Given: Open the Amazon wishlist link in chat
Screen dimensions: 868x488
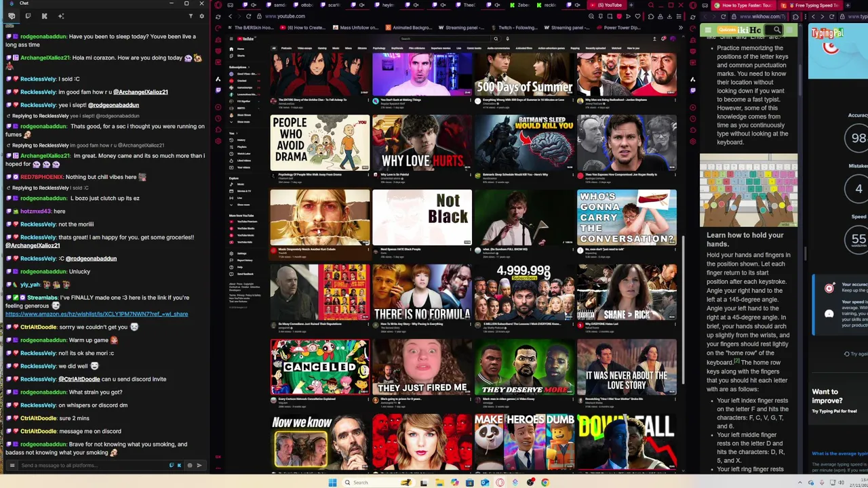Looking at the screenshot, I should click(x=96, y=314).
